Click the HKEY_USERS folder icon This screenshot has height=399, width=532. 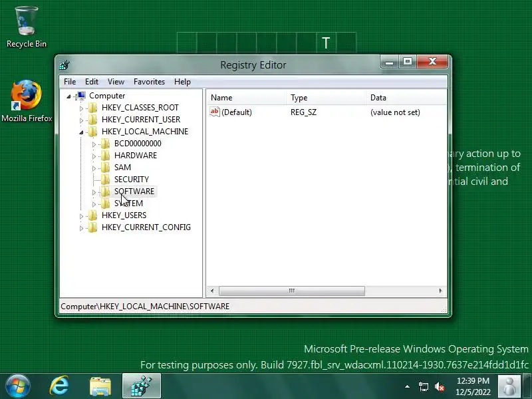(x=92, y=215)
